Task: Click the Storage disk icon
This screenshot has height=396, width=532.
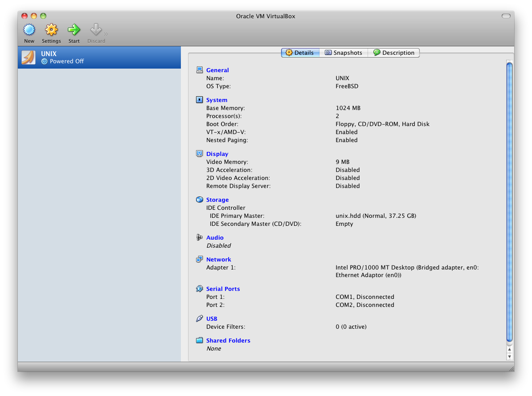Action: click(199, 199)
